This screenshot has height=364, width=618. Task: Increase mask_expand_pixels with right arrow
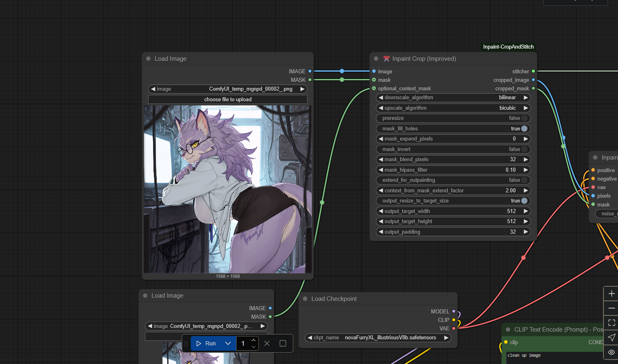(526, 139)
